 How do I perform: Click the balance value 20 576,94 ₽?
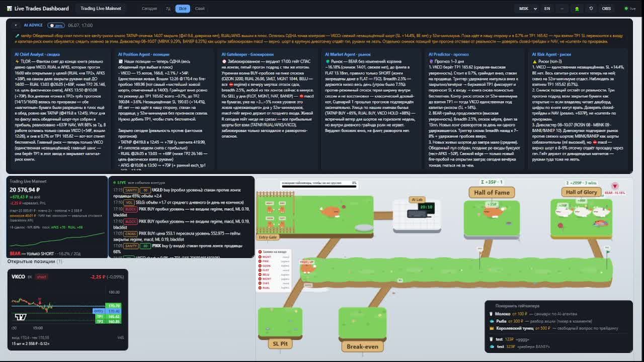[25, 190]
